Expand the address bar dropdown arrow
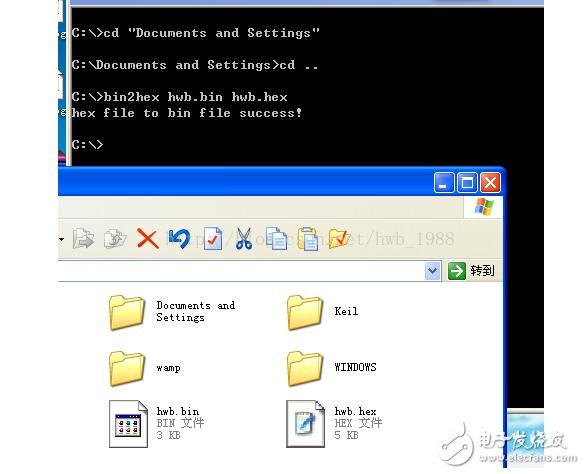The image size is (585, 474). pos(432,271)
